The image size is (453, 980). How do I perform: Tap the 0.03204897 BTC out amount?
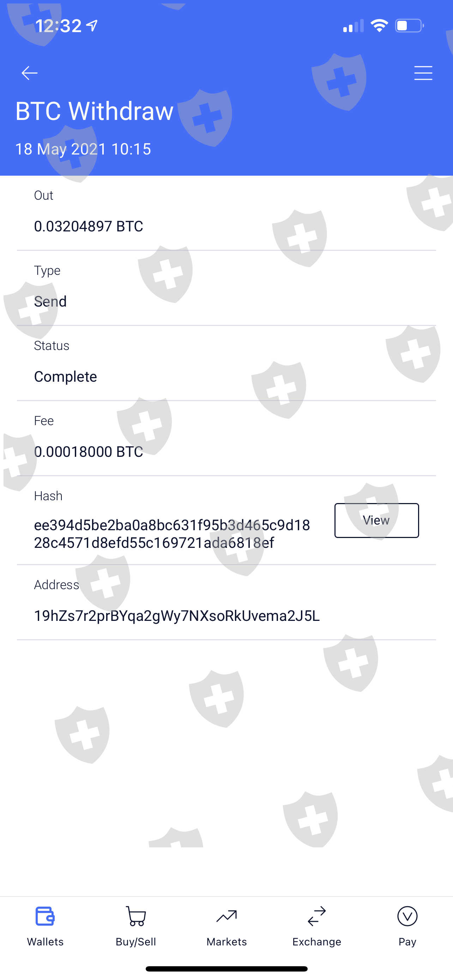tap(89, 226)
